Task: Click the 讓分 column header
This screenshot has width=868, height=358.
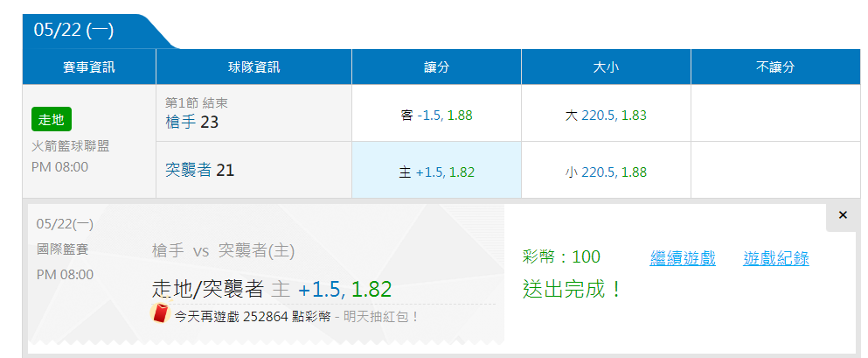Action: tap(436, 67)
